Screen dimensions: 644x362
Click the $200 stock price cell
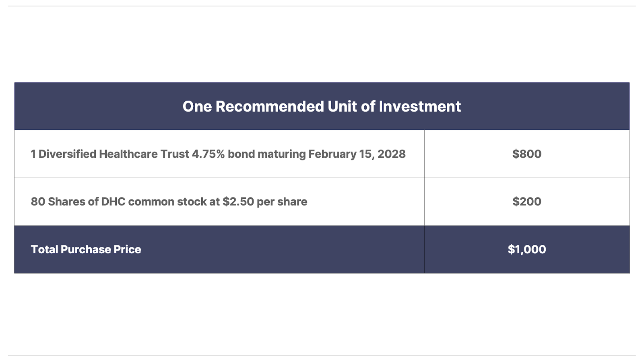[527, 202]
